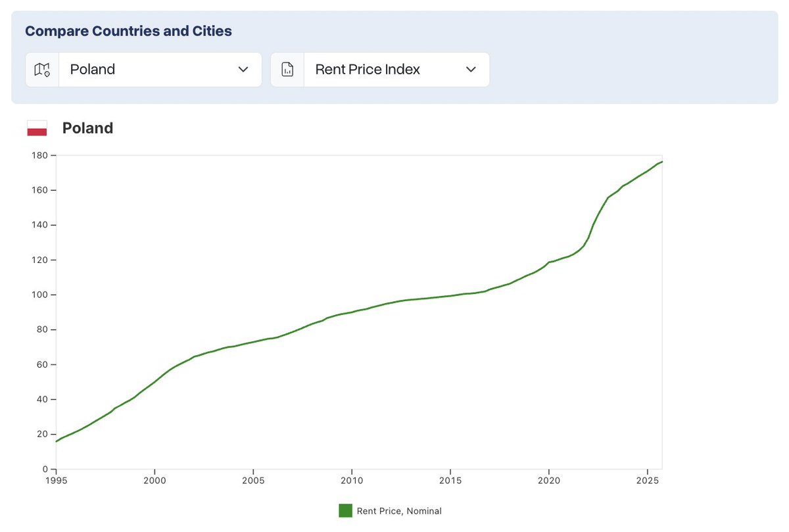This screenshot has height=532, width=789.
Task: Click the 20 y-axis label
Action: (x=42, y=434)
